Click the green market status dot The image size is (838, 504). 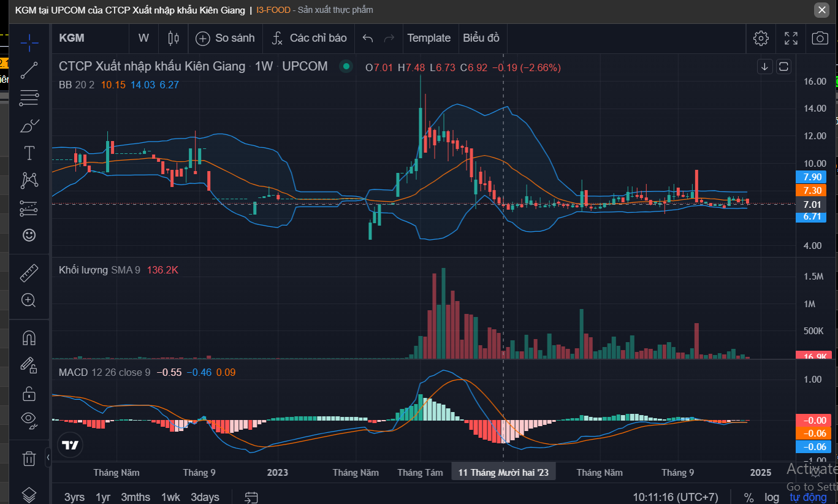pos(346,66)
